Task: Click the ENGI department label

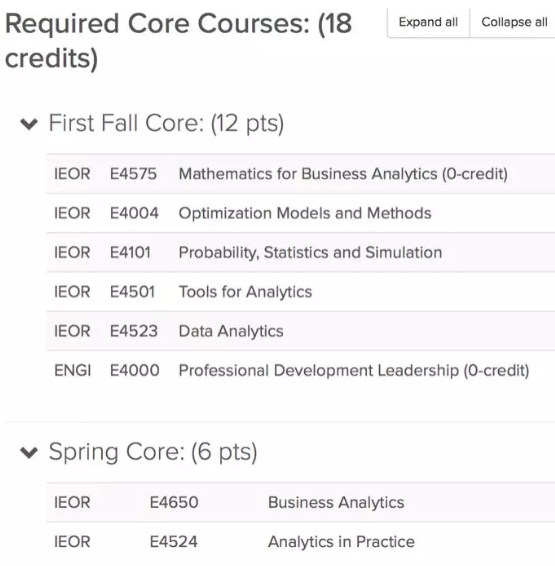Action: (x=73, y=371)
